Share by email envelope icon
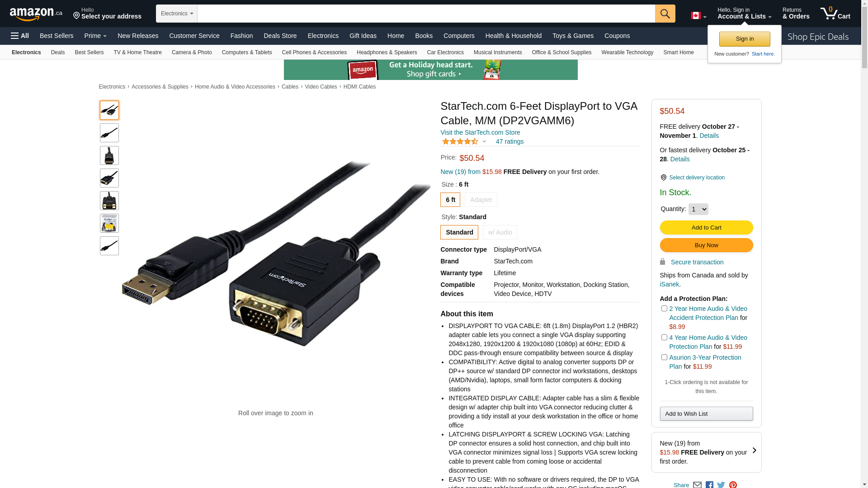This screenshot has width=868, height=488. tap(697, 484)
